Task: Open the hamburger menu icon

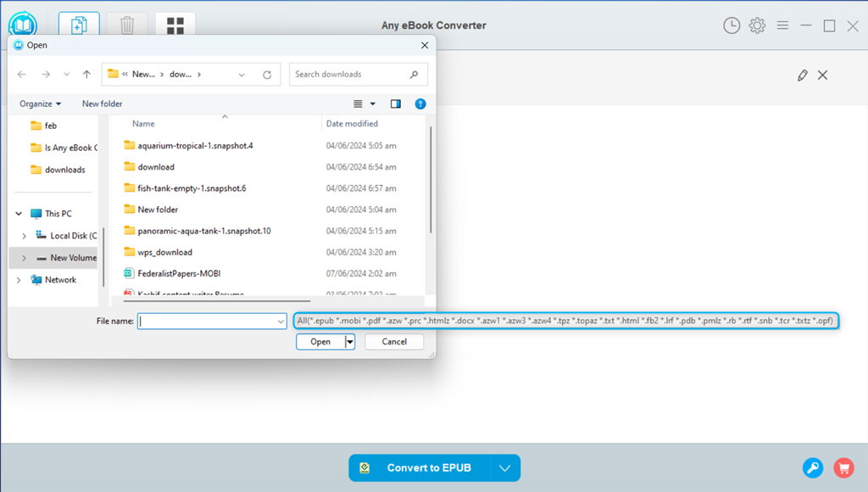Action: tap(782, 25)
